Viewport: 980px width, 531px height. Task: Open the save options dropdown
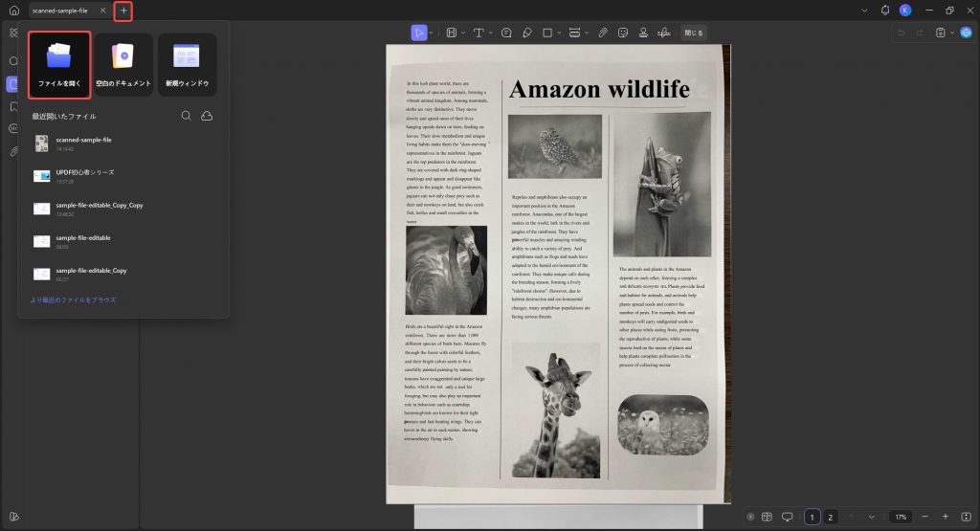[x=952, y=33]
